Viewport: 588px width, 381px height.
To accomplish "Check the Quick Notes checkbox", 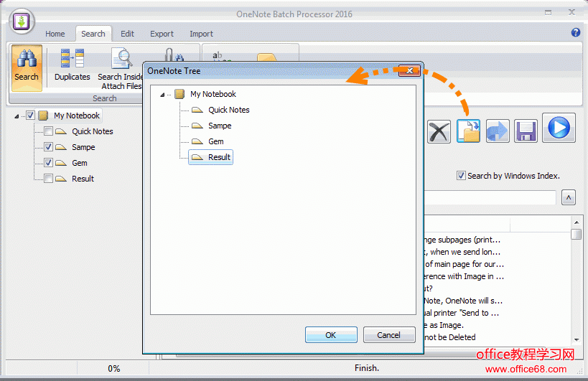I will point(48,131).
